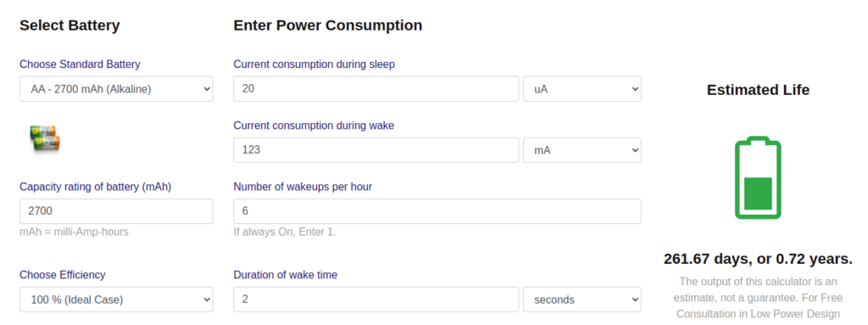Click the Current consumption during wake label
Screen dimensions: 868x325
314,126
